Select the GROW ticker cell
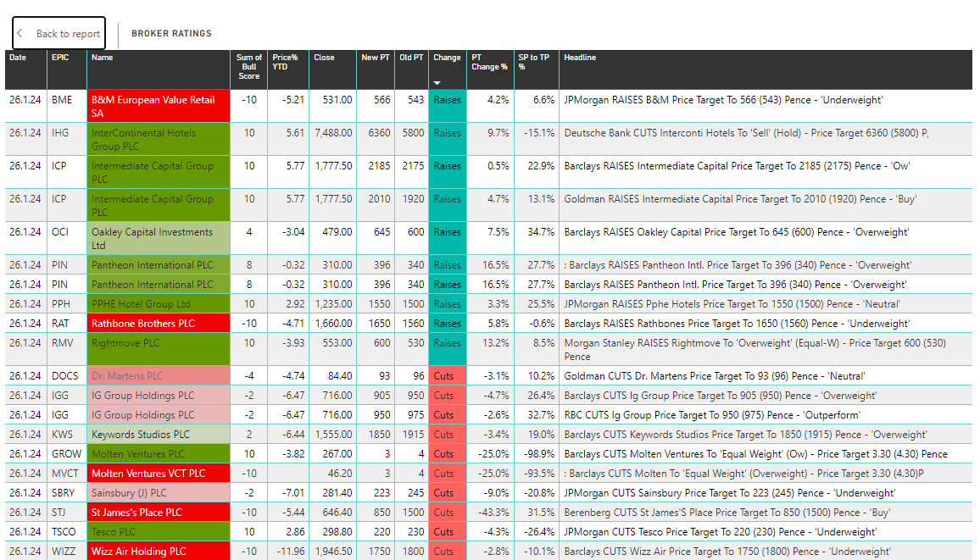Image resolution: width=980 pixels, height=560 pixels. click(67, 454)
